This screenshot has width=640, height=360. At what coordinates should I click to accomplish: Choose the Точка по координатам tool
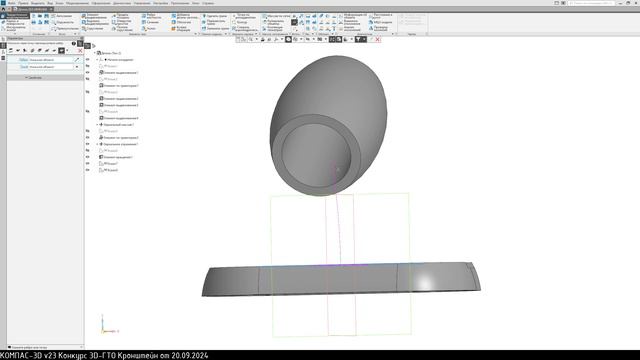tap(244, 16)
